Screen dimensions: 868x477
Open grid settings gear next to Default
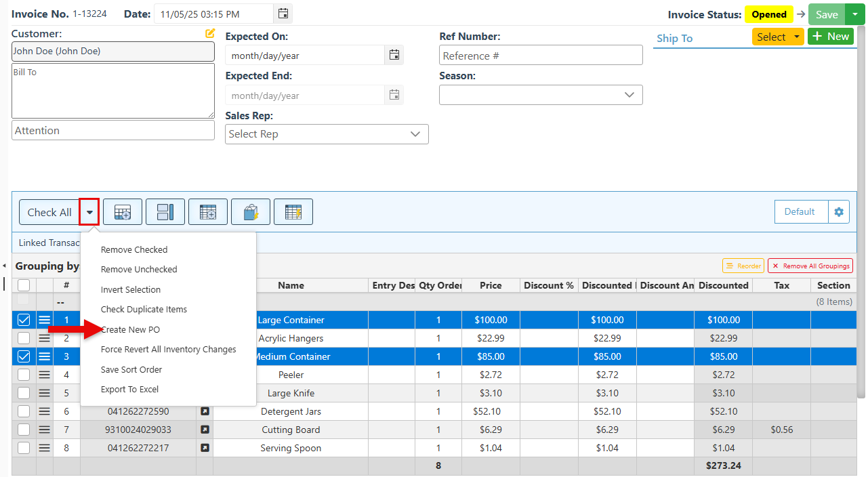(x=839, y=212)
